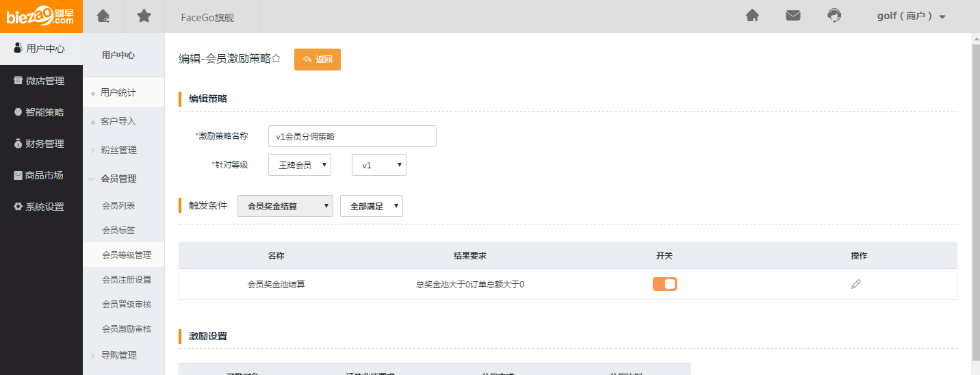Expand the golf（商户）account menu
The height and width of the screenshot is (375, 980).
(911, 16)
